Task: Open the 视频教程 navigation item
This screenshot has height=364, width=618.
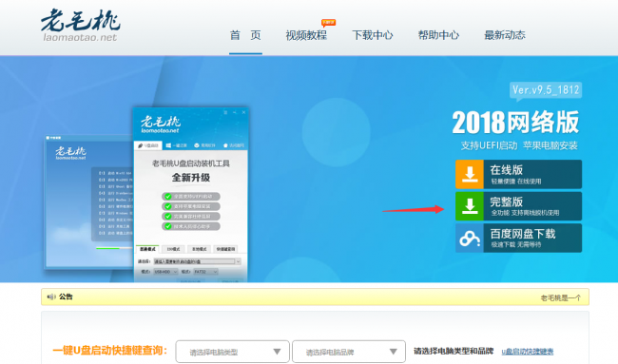Action: (x=306, y=35)
